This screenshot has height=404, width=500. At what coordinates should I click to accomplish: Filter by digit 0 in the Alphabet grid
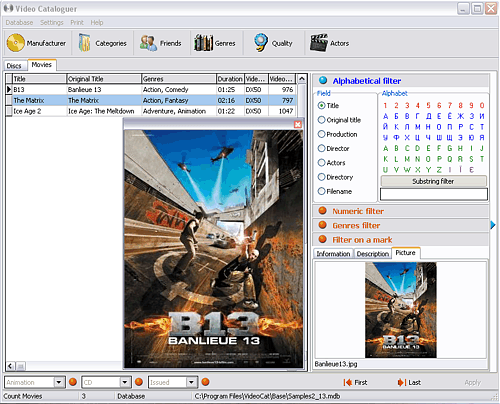pos(482,105)
